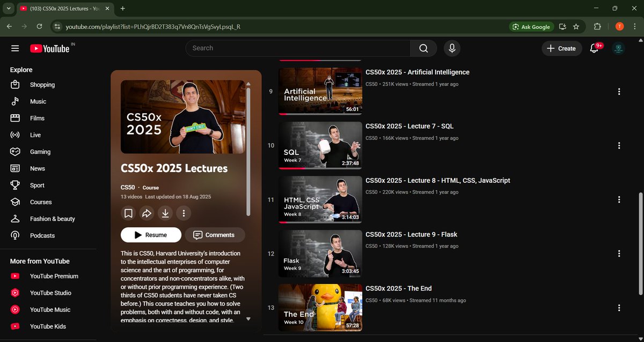Click the search magnifier button
The height and width of the screenshot is (342, 644).
[424, 48]
